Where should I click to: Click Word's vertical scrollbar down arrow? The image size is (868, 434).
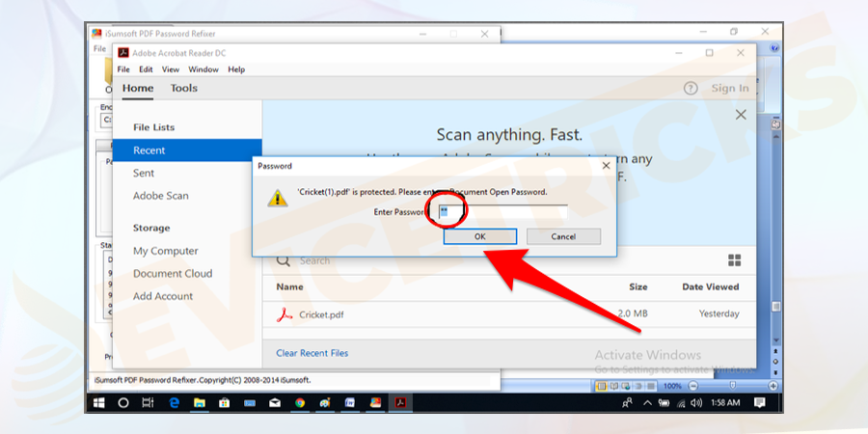coord(775,339)
